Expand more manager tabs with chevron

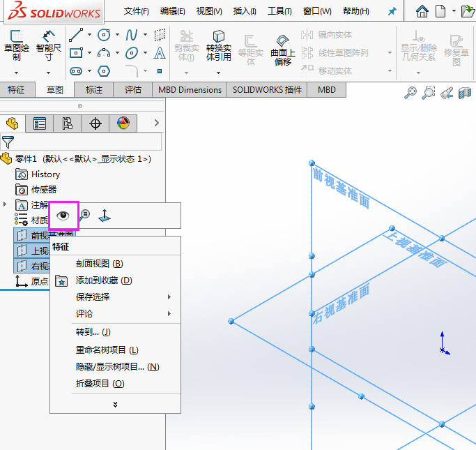pyautogui.click(x=157, y=123)
